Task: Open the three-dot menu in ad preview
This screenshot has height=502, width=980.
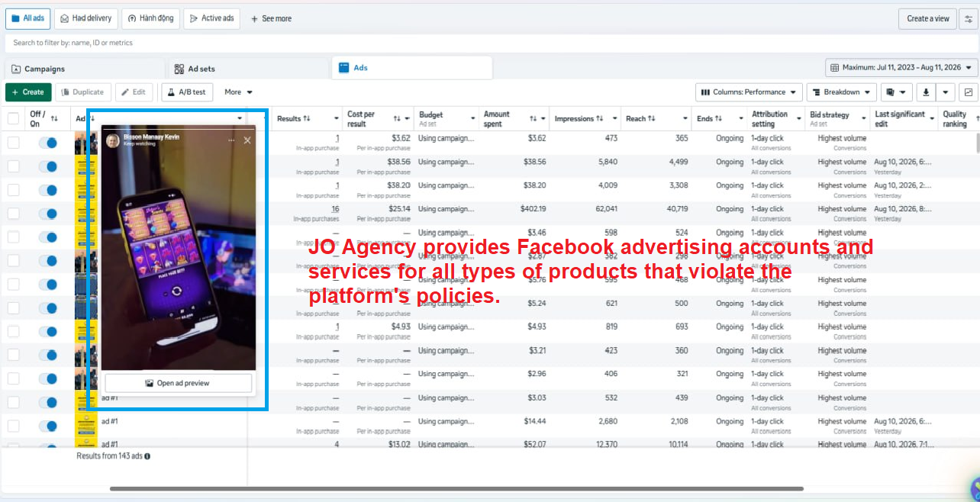Action: (231, 140)
